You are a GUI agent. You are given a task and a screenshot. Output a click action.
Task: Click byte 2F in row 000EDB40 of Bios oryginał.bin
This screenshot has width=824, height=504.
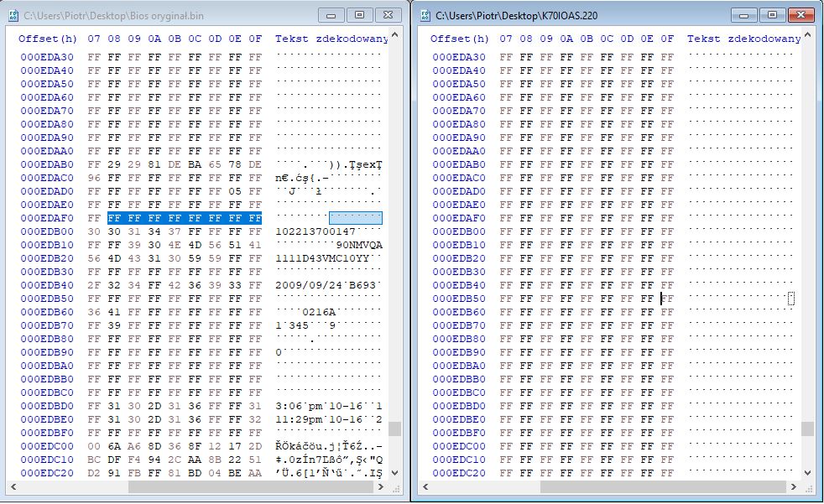[94, 285]
